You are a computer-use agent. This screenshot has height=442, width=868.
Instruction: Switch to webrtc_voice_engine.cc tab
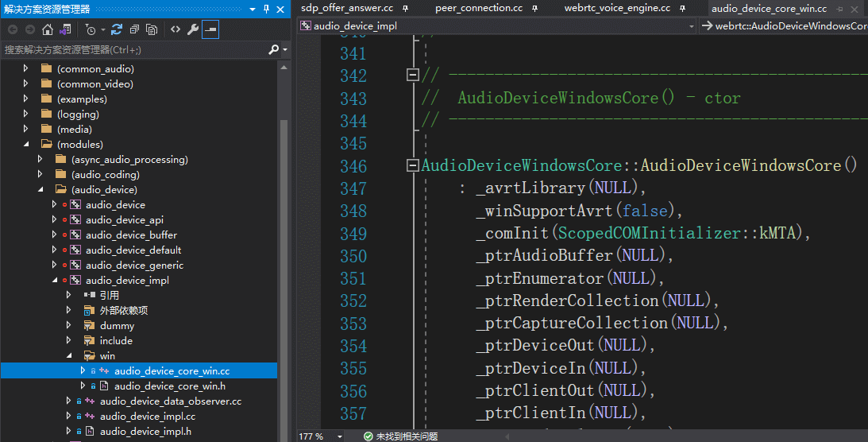point(617,8)
